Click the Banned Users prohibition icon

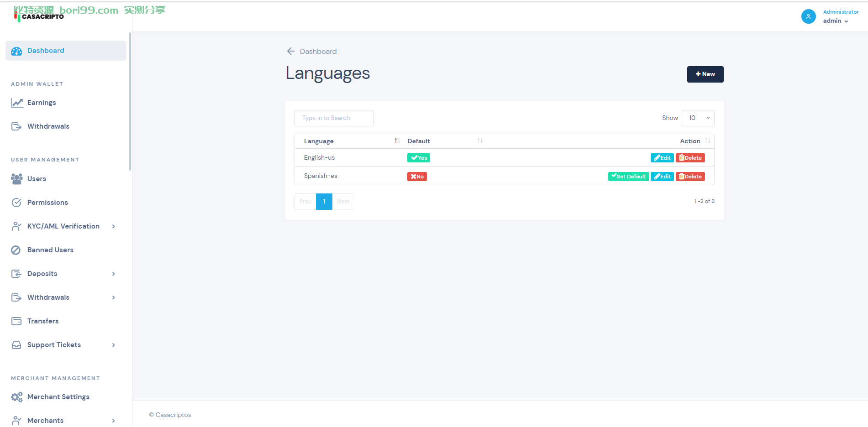[16, 250]
